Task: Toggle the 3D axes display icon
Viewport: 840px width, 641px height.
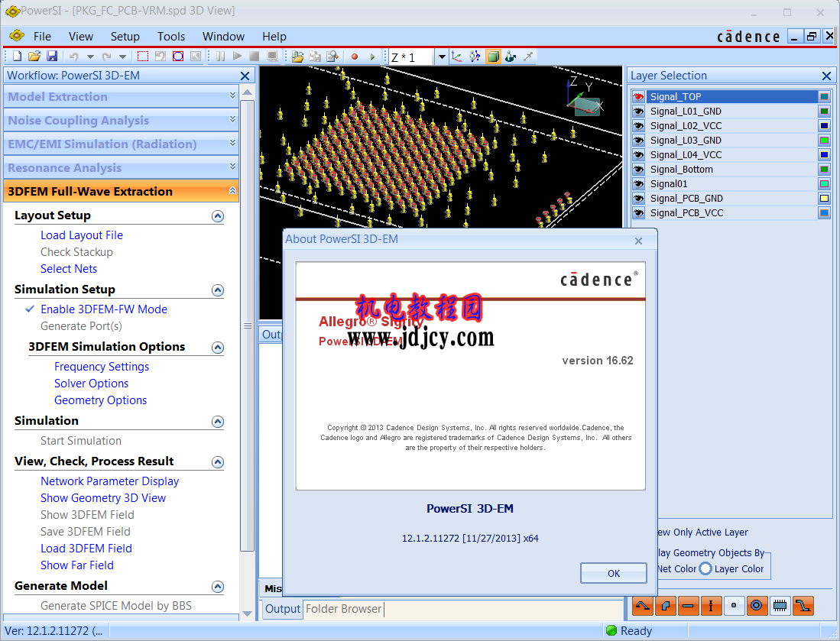Action: 457,57
